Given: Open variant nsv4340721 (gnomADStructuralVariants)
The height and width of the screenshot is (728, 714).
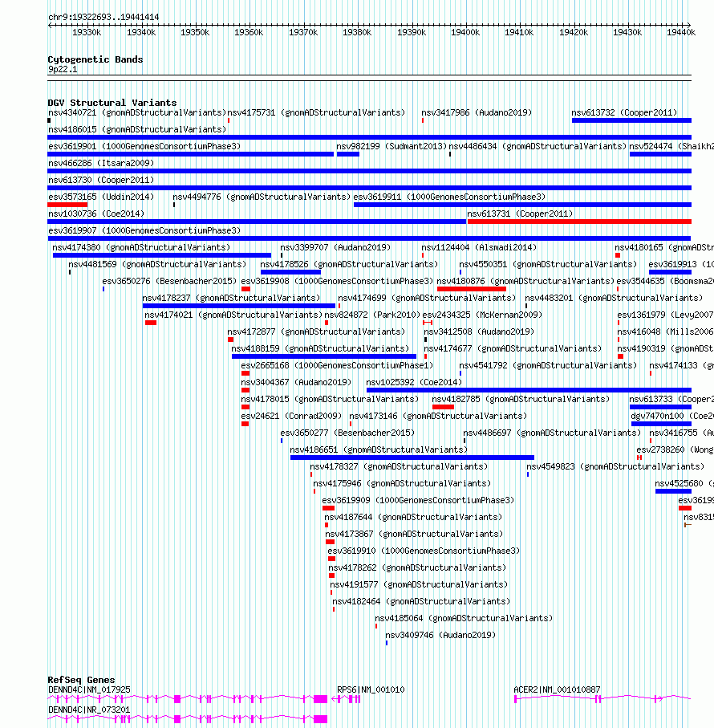Looking at the screenshot, I should pos(137,113).
